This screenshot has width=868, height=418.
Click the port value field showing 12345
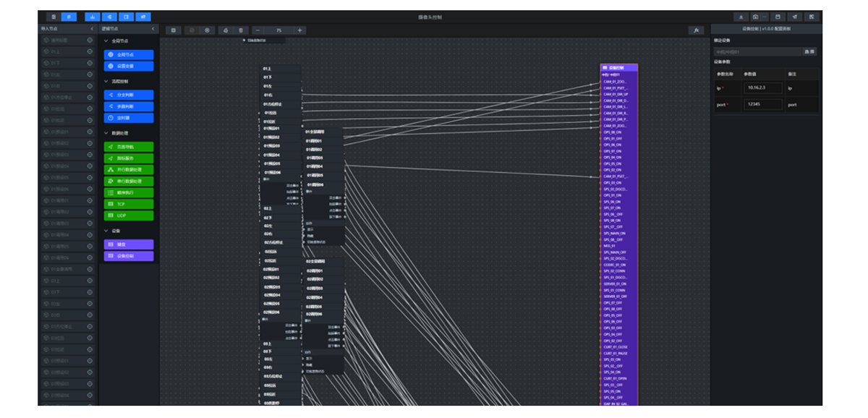(763, 104)
